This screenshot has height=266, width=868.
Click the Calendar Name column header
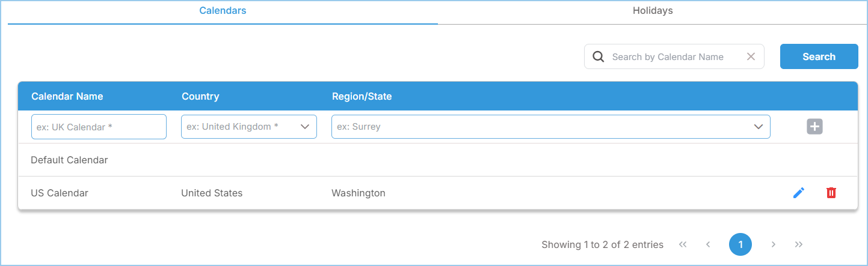tap(67, 96)
